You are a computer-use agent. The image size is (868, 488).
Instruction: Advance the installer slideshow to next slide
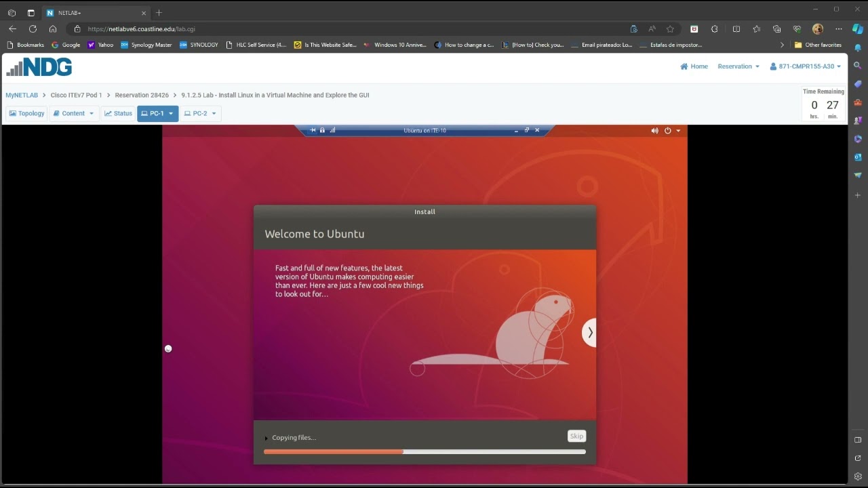590,332
